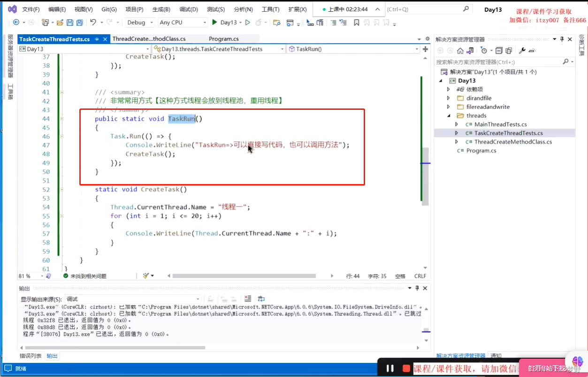Collapse the threads folder
The image size is (588, 377).
click(x=448, y=115)
